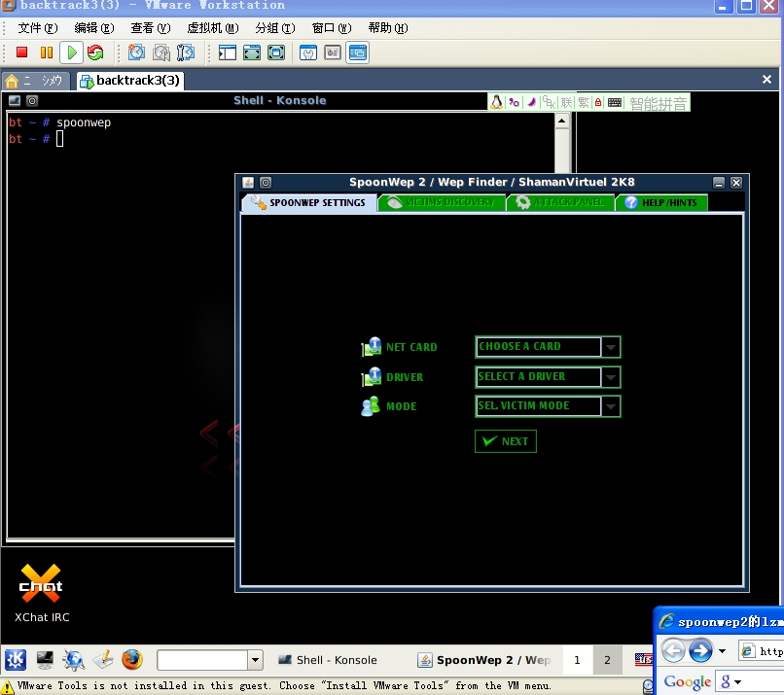The height and width of the screenshot is (695, 784).
Task: Open the snapshot manager icon
Action: [186, 52]
